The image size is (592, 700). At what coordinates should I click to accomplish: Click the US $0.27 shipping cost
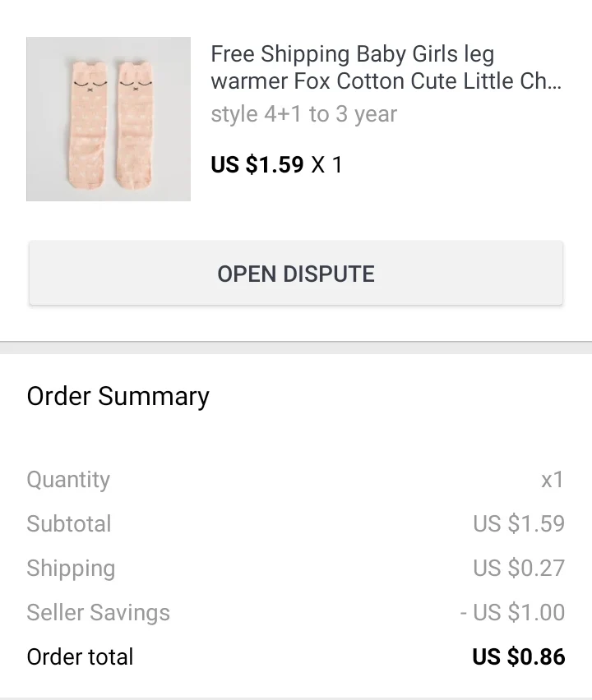pyautogui.click(x=518, y=569)
